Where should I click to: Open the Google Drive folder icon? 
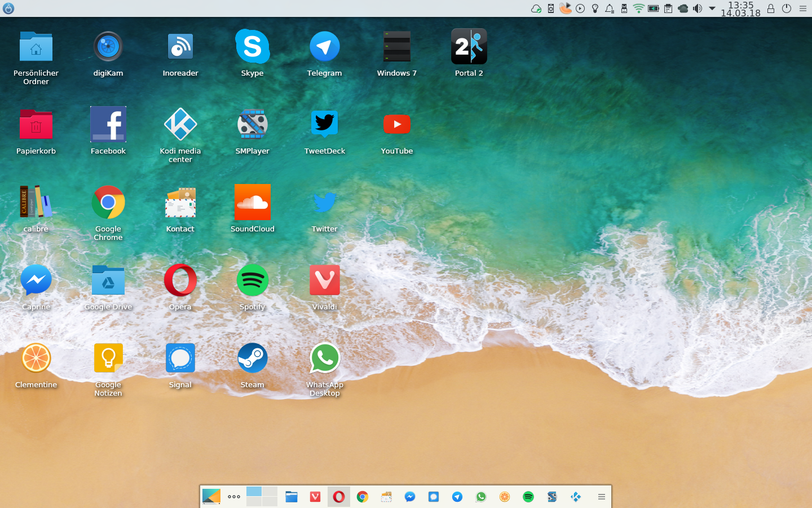pyautogui.click(x=108, y=281)
